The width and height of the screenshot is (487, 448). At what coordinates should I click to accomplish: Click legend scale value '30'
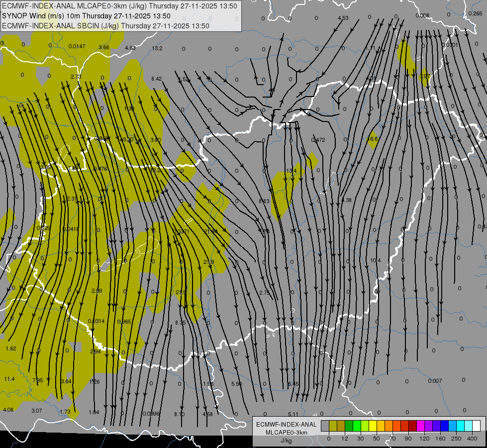pos(360,439)
